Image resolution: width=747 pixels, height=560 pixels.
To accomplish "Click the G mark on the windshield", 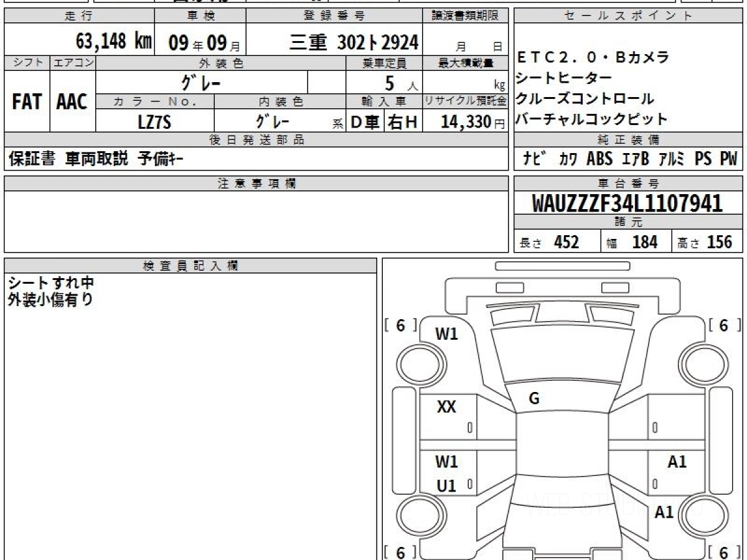I will (x=533, y=399).
